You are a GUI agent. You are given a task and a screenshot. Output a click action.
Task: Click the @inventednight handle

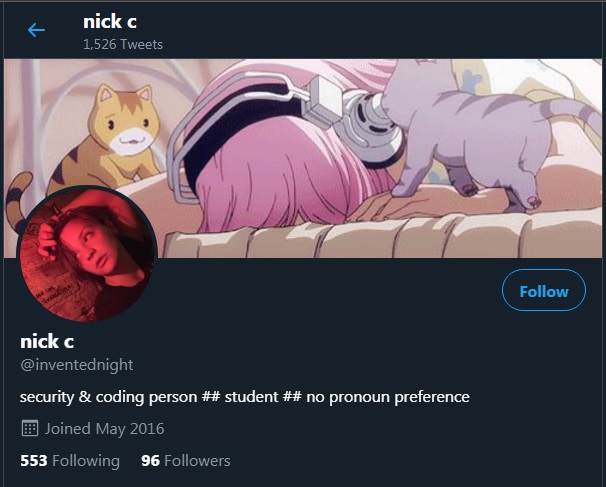click(77, 365)
